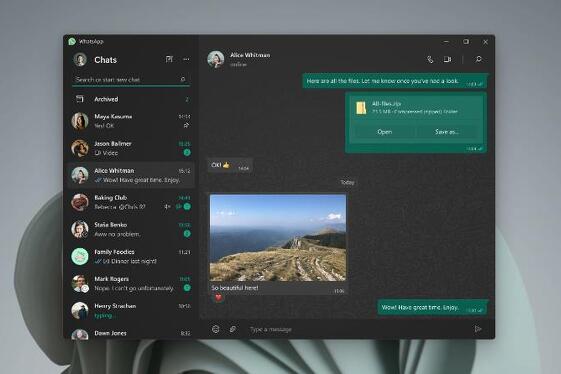Image resolution: width=561 pixels, height=374 pixels.
Task: Select the Maya Kasuma chat
Action: (131, 121)
